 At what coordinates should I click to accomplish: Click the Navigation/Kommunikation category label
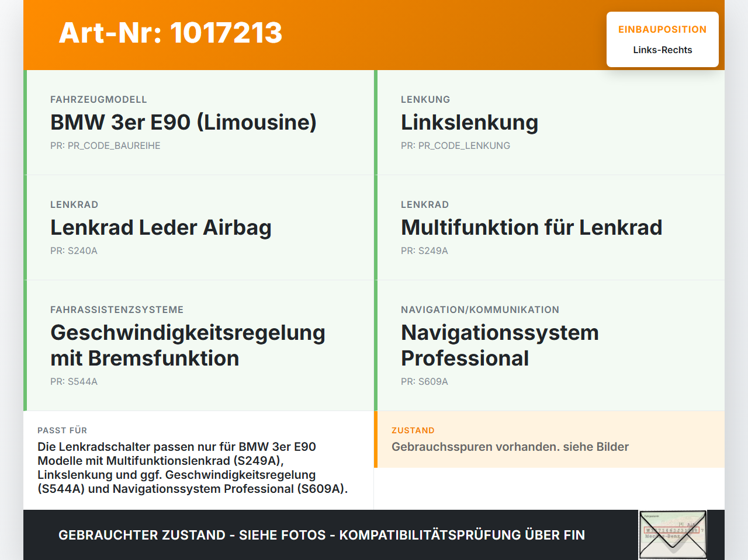click(480, 309)
